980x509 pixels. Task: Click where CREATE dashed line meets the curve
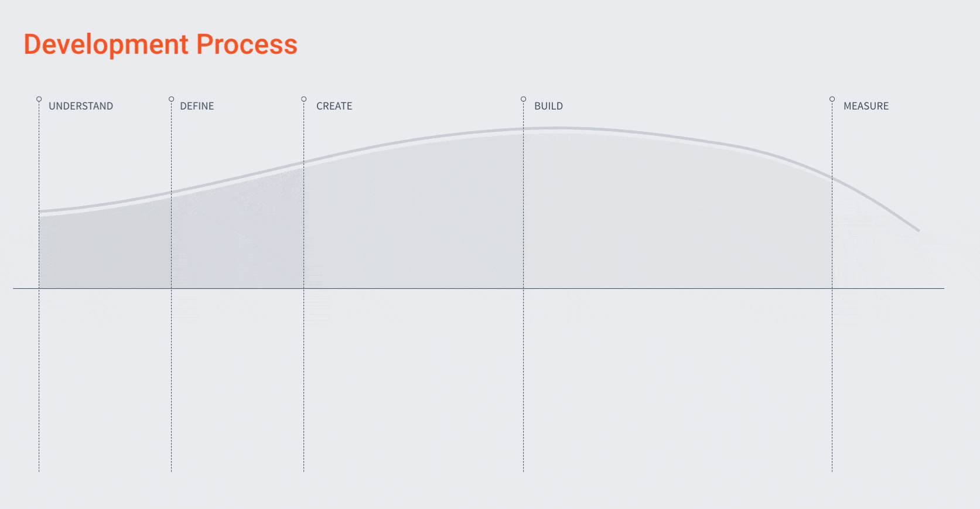304,163
